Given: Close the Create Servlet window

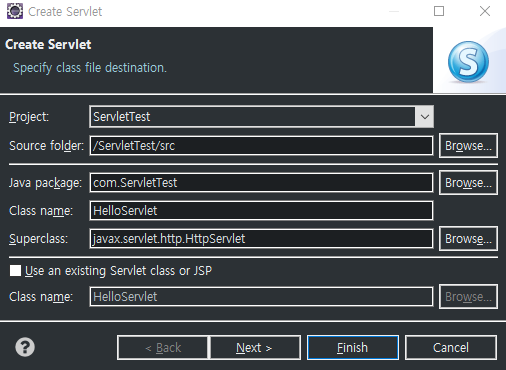Looking at the screenshot, I should click(x=485, y=11).
